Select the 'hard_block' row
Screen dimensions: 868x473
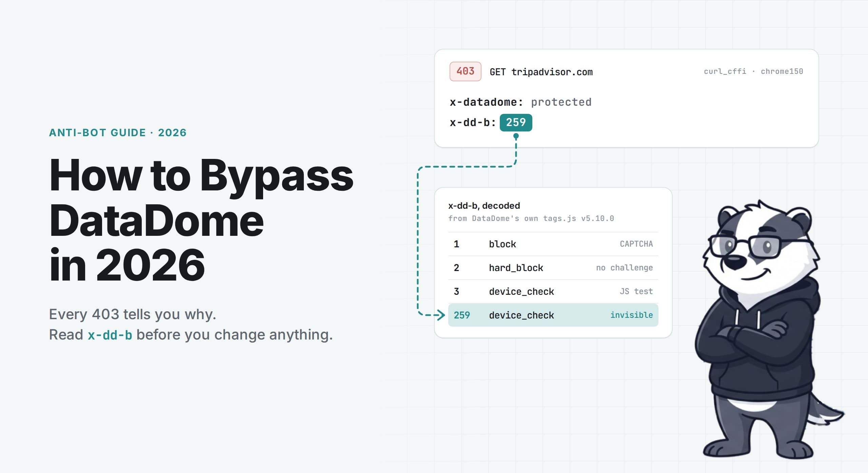[553, 268]
